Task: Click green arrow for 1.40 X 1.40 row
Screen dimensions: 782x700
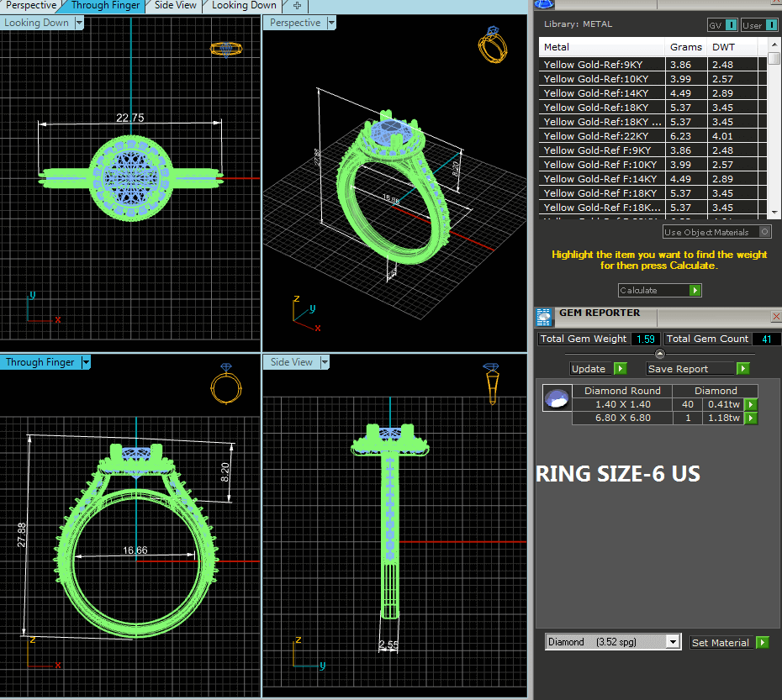Action: click(x=750, y=405)
